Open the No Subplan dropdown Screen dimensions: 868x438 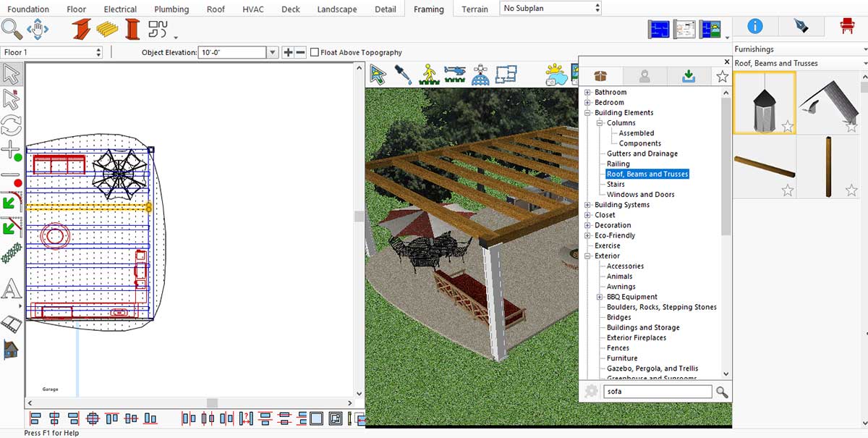[550, 8]
